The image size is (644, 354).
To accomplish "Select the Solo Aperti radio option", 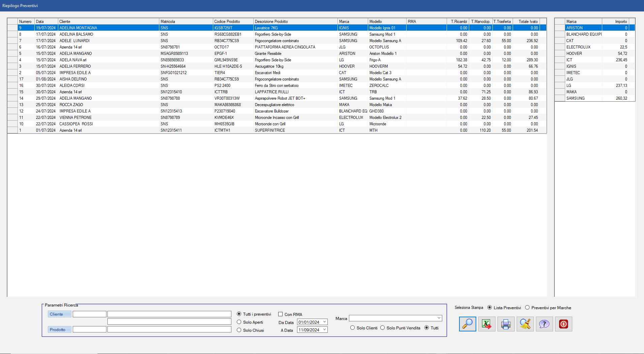I will tap(239, 322).
